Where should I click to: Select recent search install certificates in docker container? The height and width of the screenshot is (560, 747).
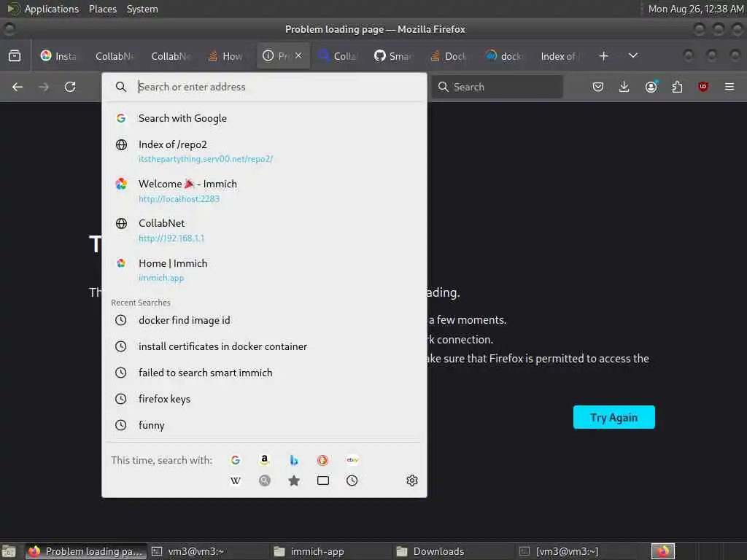pos(264,346)
